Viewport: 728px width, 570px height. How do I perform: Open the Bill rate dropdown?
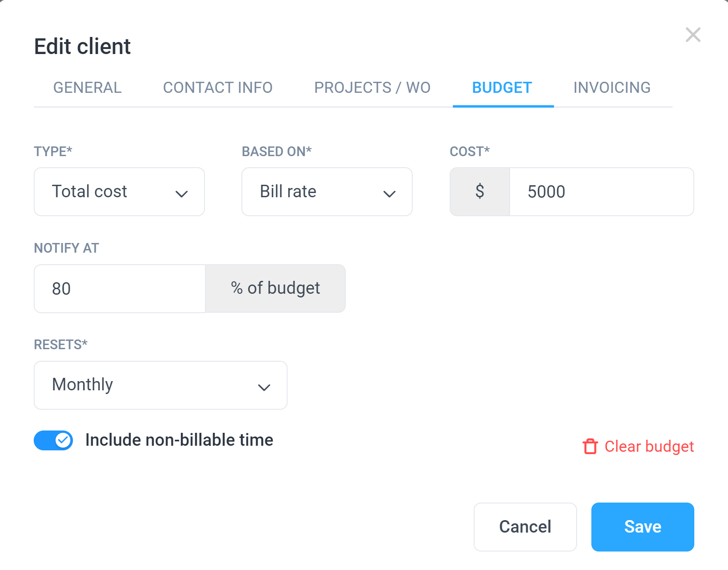click(x=327, y=192)
